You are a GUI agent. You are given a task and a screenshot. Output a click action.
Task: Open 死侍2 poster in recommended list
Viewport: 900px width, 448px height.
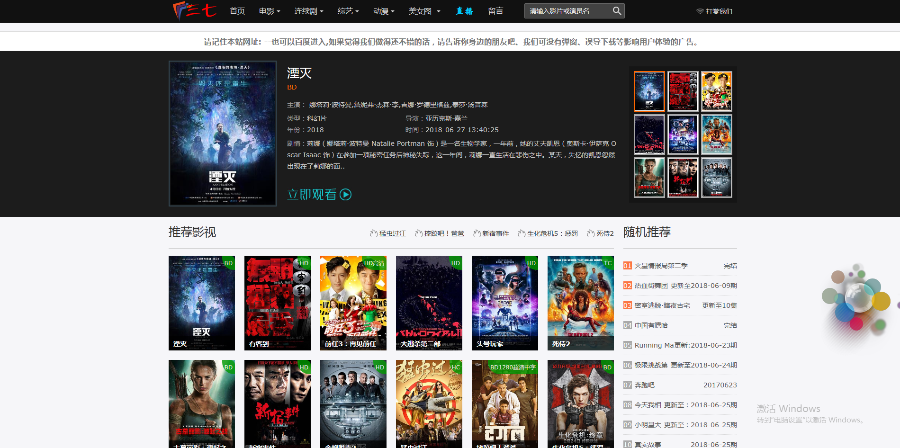580,303
